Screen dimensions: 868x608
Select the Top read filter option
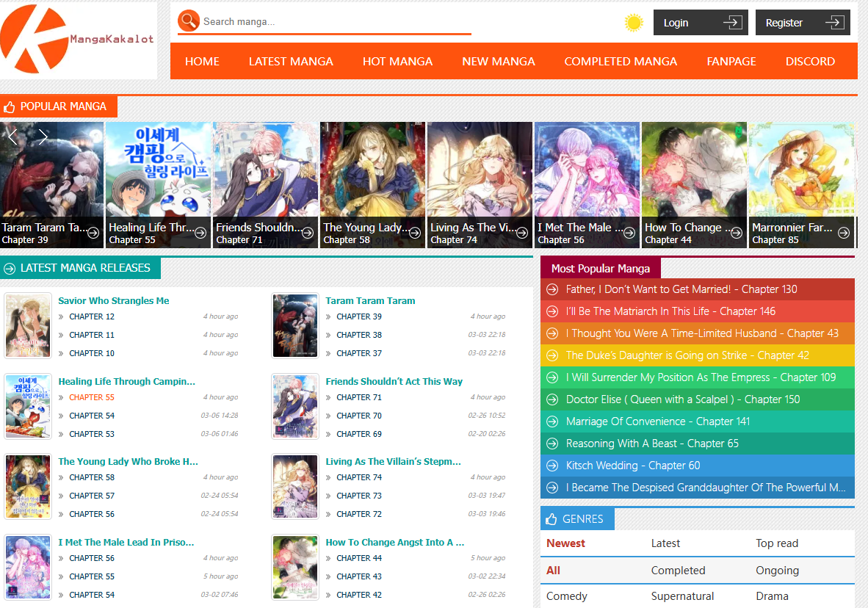pyautogui.click(x=777, y=543)
